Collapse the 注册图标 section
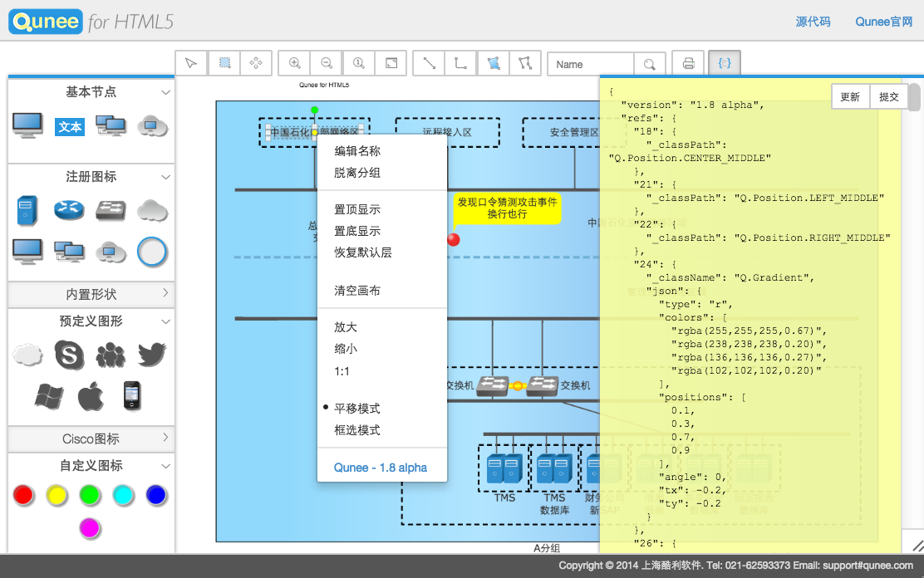 click(x=165, y=177)
